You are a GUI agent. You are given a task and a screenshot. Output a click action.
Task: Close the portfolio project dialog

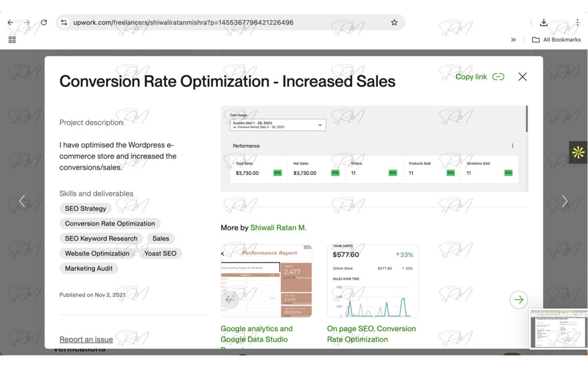tap(523, 77)
